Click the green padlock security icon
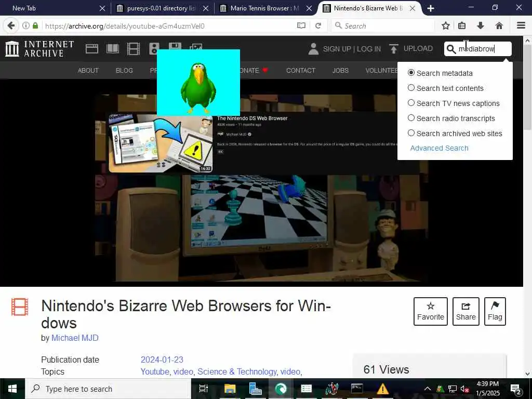This screenshot has width=532, height=399. click(35, 25)
